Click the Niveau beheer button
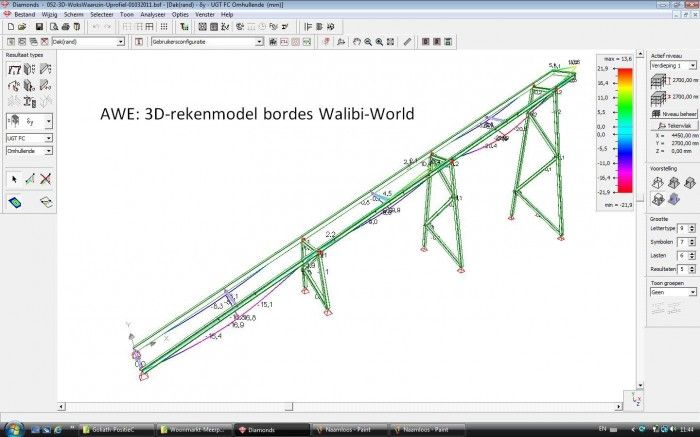 click(x=674, y=114)
